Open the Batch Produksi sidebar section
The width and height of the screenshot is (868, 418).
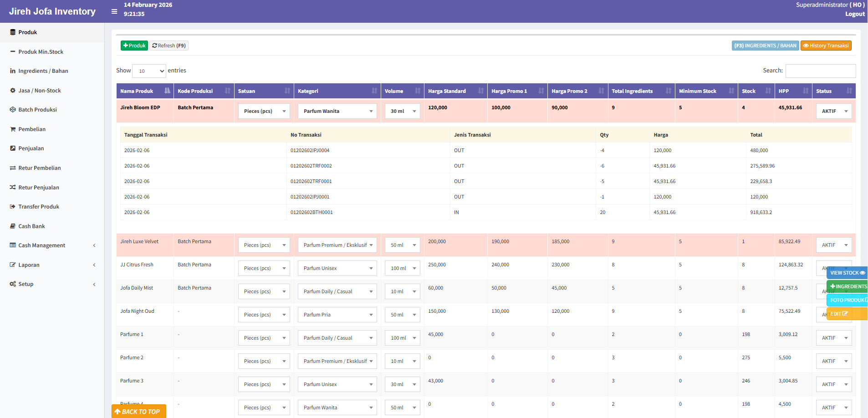pyautogui.click(x=37, y=109)
